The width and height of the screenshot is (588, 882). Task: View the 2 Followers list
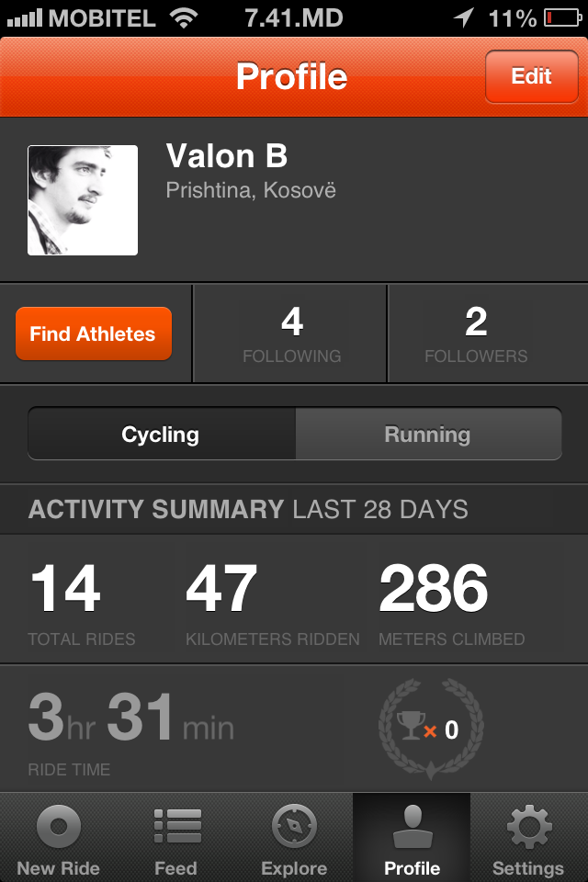[x=476, y=334]
